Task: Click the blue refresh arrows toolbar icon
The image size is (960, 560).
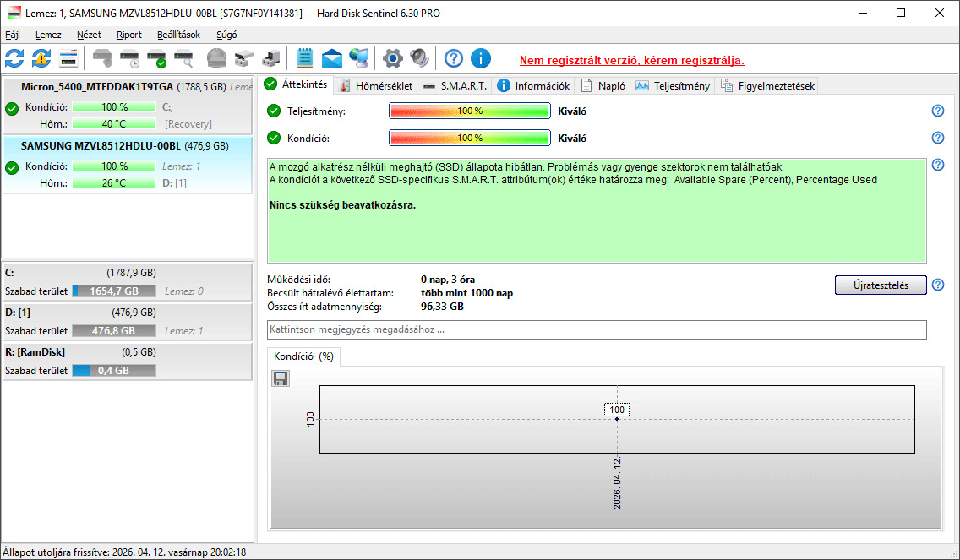Action: 14,59
